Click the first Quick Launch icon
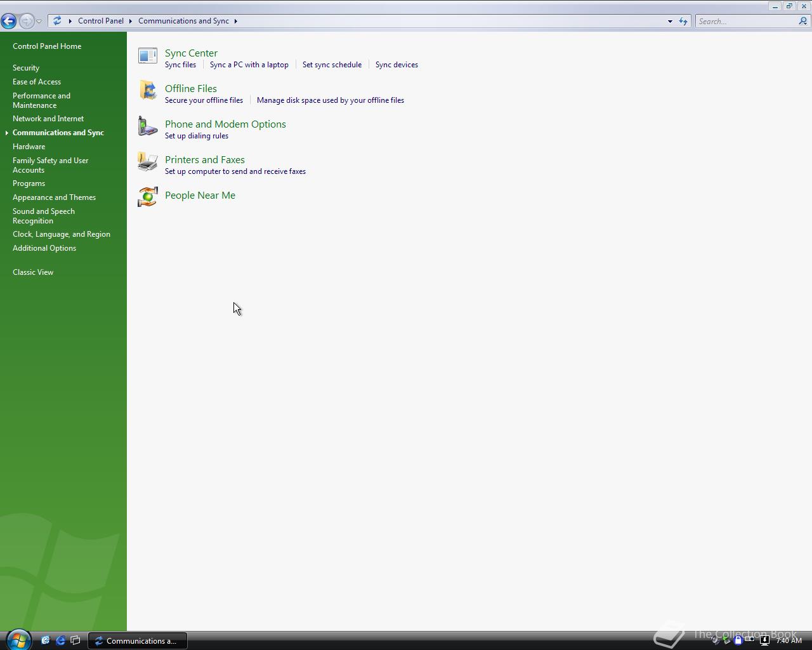 (45, 640)
